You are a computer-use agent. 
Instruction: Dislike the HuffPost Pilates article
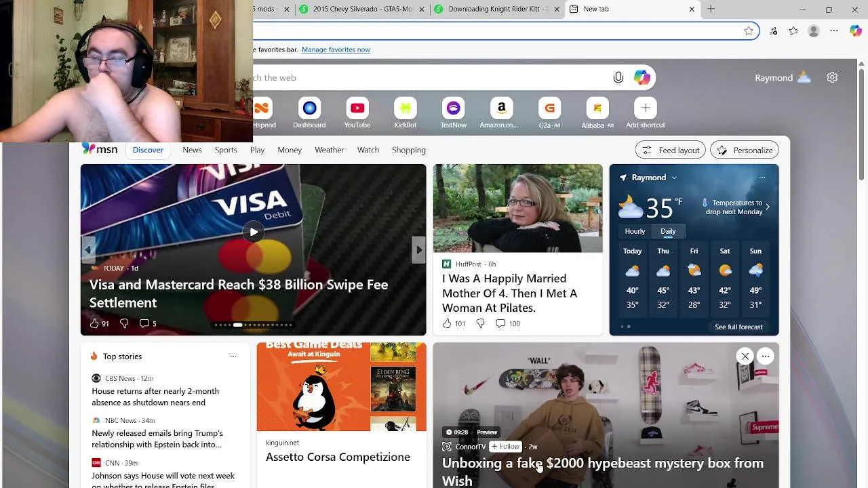tap(480, 323)
